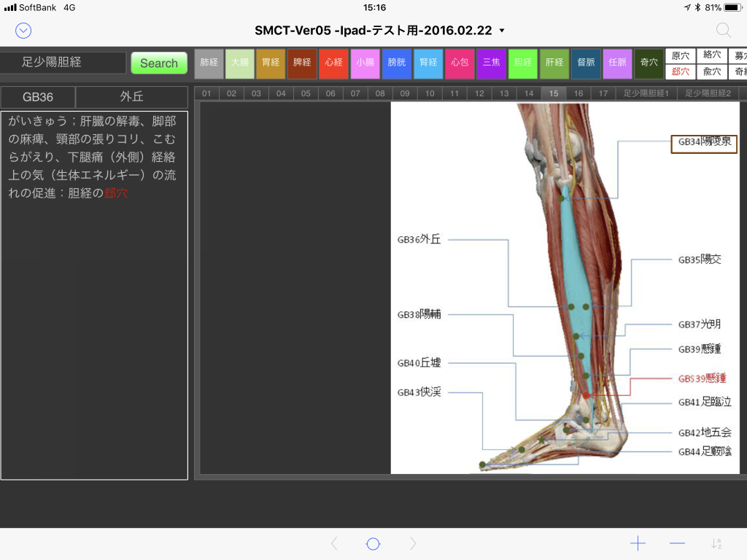Toggle the red 郄穴 point filter
The image size is (747, 560).
(x=680, y=71)
